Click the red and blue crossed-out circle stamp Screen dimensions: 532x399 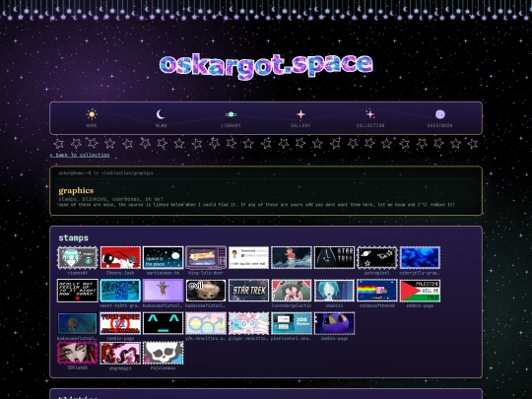(120, 324)
